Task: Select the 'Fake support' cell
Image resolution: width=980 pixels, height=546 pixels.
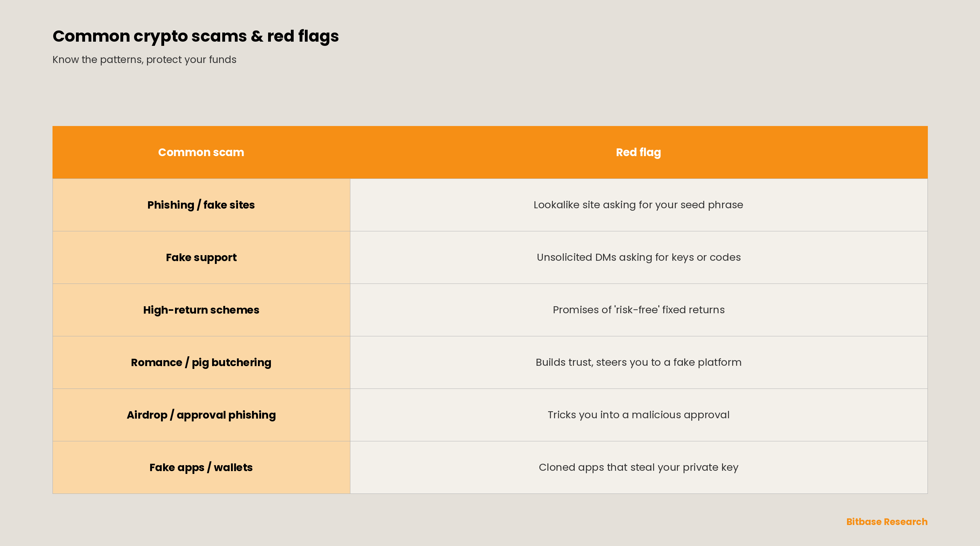Action: (201, 258)
